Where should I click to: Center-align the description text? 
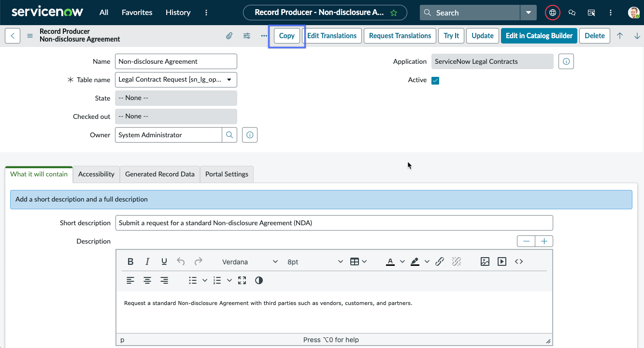point(147,280)
